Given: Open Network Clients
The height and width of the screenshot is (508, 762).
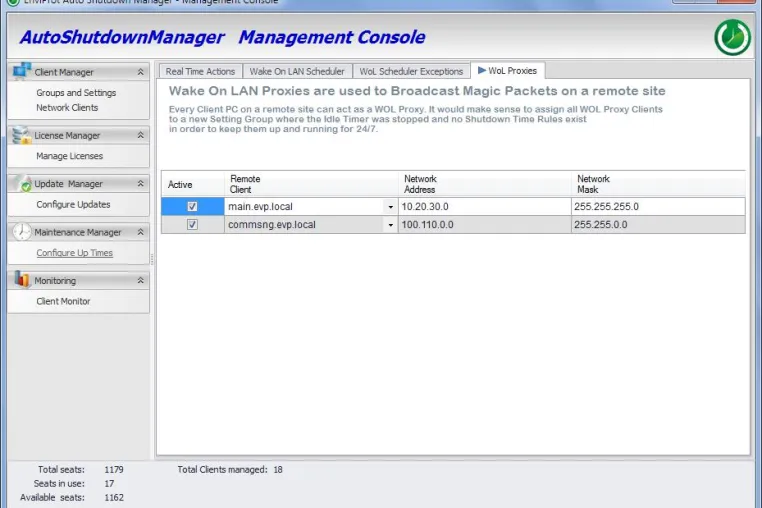Looking at the screenshot, I should point(67,107).
